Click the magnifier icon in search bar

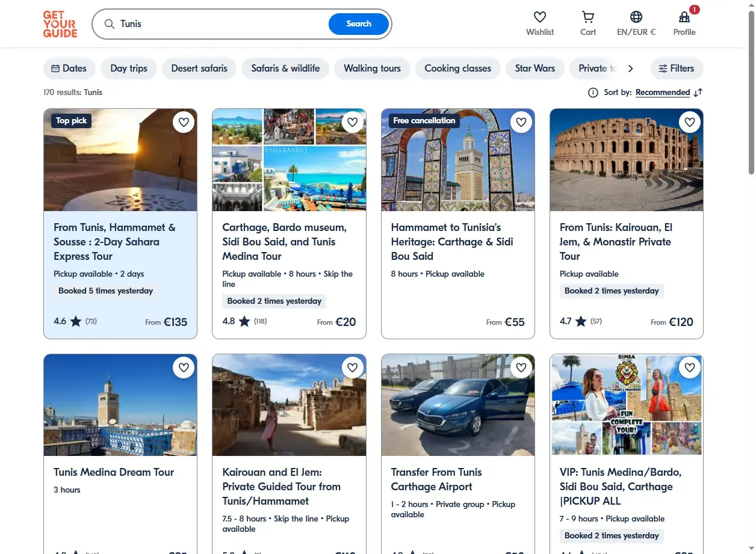110,24
